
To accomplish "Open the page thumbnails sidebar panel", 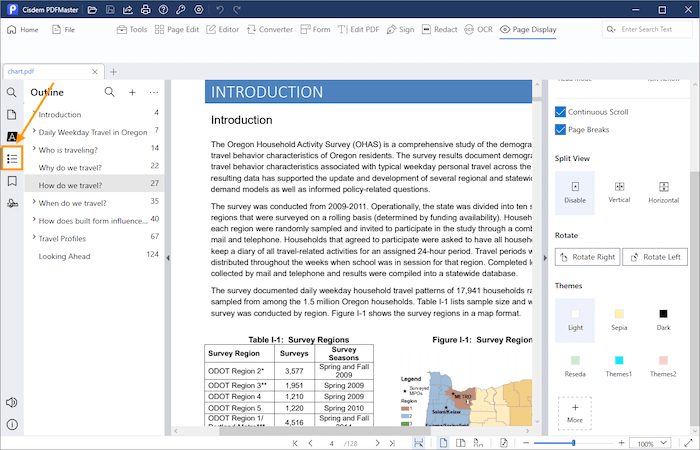I will tap(12, 115).
